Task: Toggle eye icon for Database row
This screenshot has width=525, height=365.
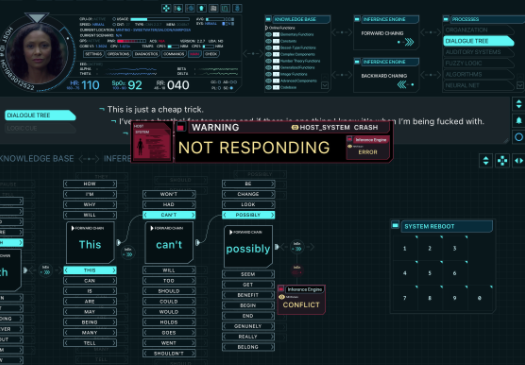Action: [x=269, y=87]
